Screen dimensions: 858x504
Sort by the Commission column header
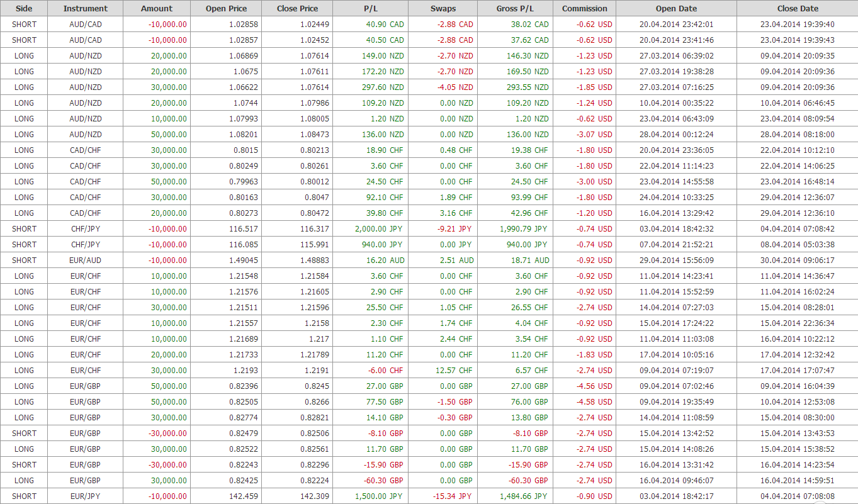(585, 9)
